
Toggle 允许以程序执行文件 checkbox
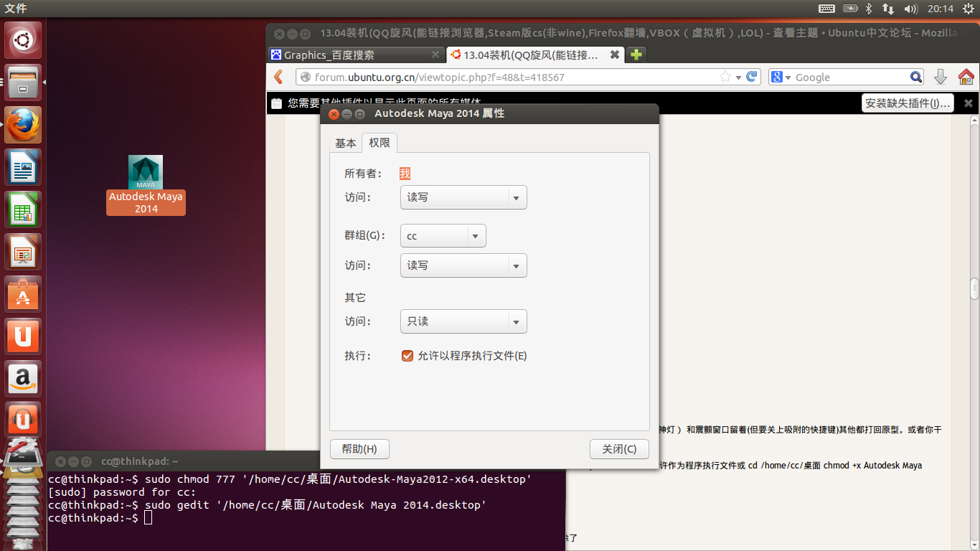click(407, 355)
